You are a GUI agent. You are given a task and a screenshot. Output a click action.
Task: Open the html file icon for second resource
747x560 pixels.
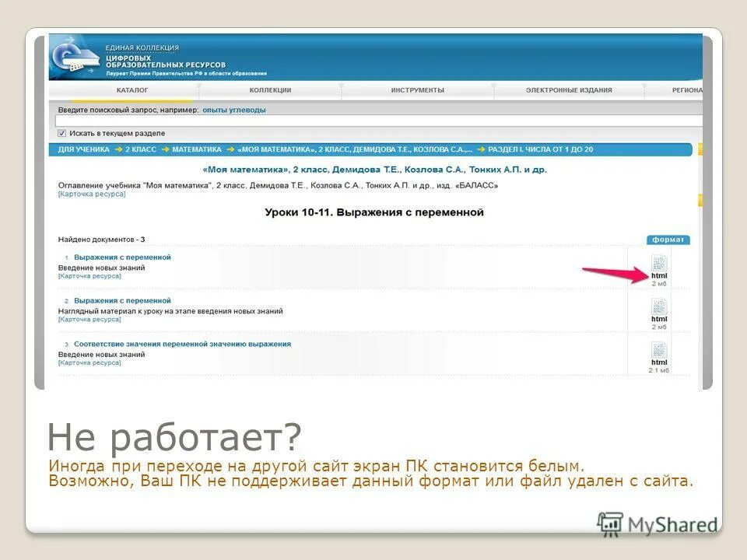click(658, 306)
